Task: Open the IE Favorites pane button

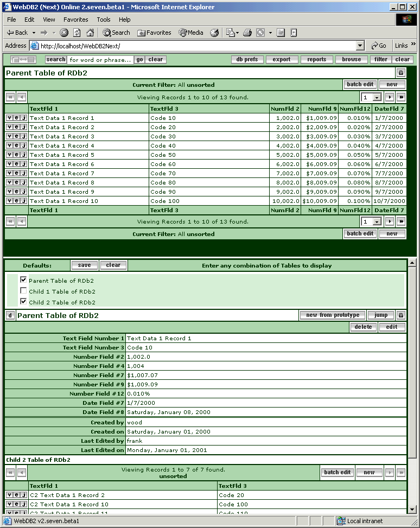Action: [x=155, y=33]
